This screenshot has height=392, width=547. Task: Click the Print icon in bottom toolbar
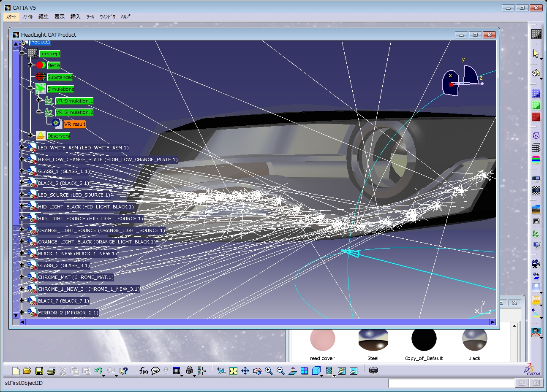(x=51, y=371)
